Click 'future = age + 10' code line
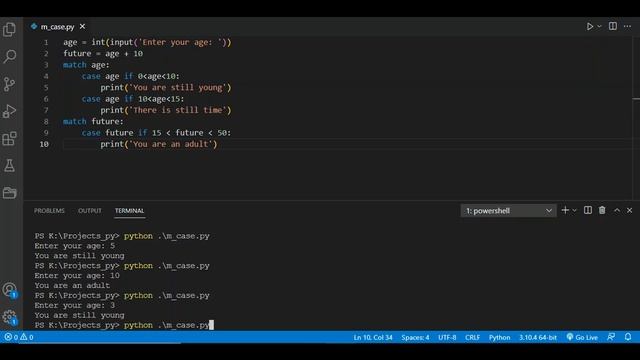 (103, 53)
